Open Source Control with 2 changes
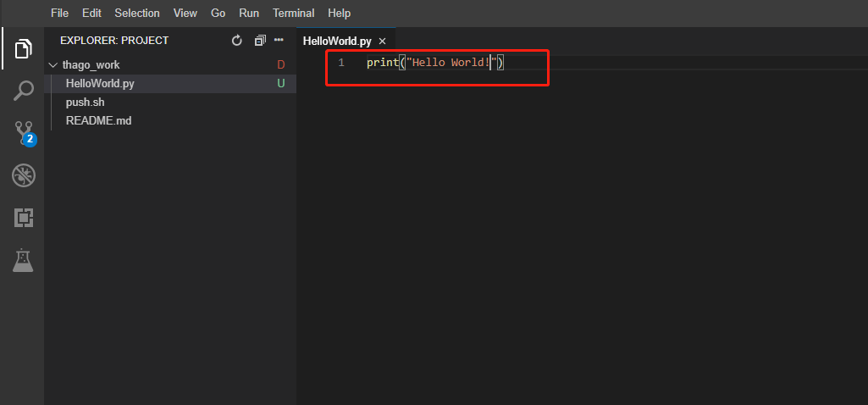868x405 pixels. click(x=25, y=134)
